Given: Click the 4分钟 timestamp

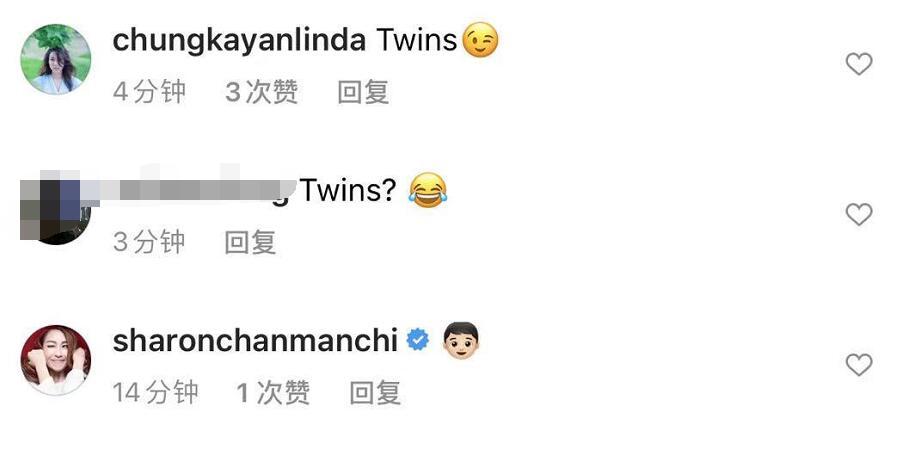Looking at the screenshot, I should click(150, 92).
